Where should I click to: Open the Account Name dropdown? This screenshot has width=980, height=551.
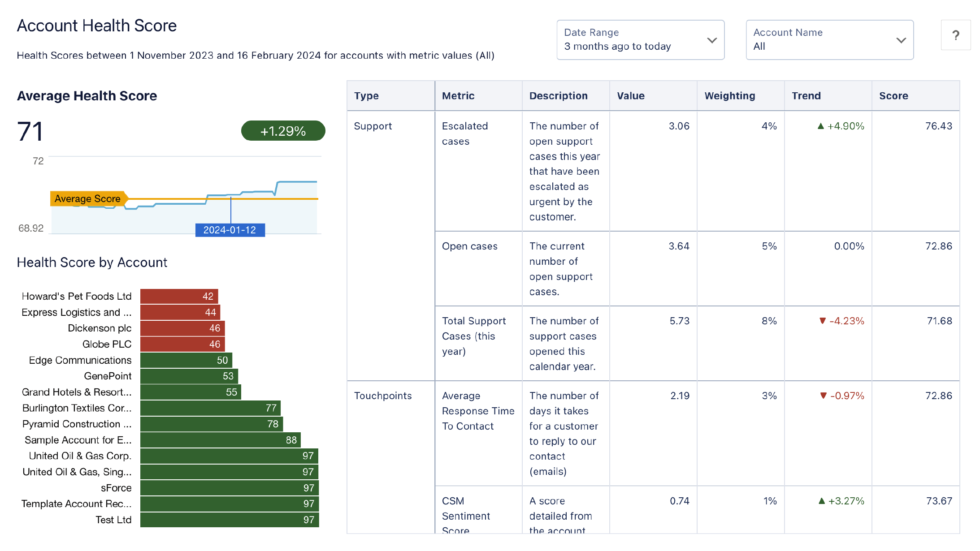click(x=829, y=40)
